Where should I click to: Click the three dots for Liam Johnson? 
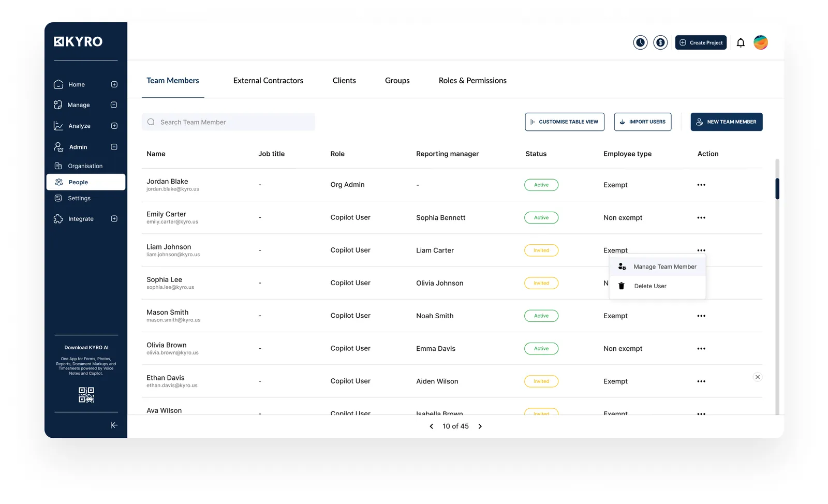[701, 250]
